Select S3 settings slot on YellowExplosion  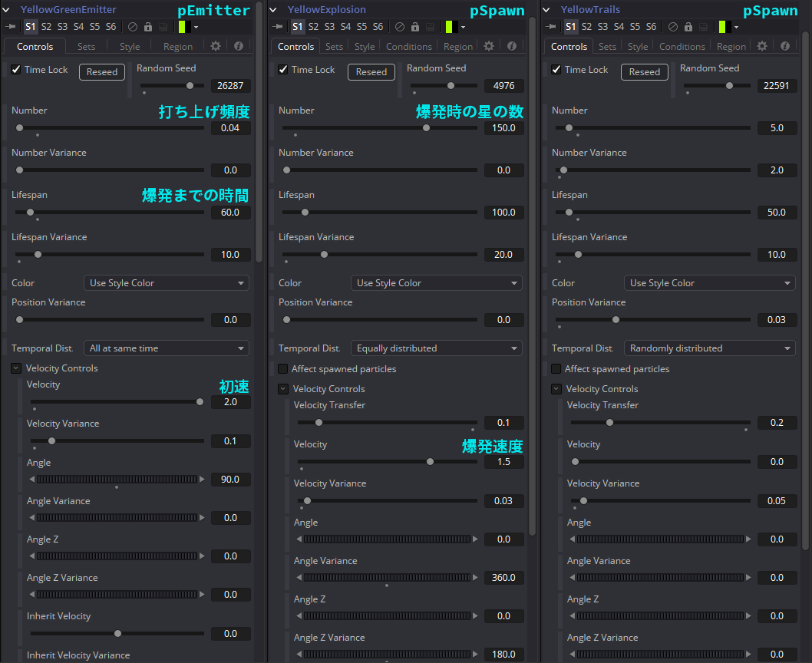tap(330, 26)
